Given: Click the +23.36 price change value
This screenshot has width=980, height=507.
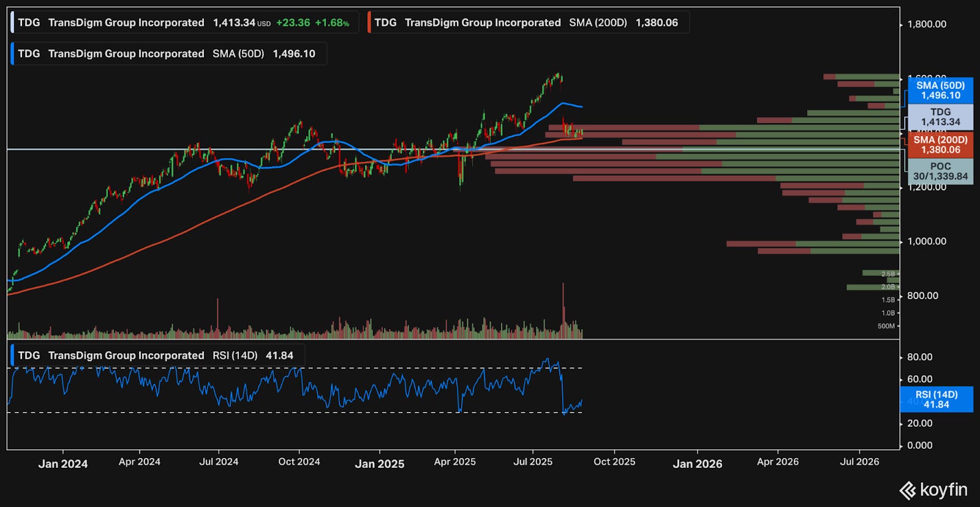Looking at the screenshot, I should 293,23.
